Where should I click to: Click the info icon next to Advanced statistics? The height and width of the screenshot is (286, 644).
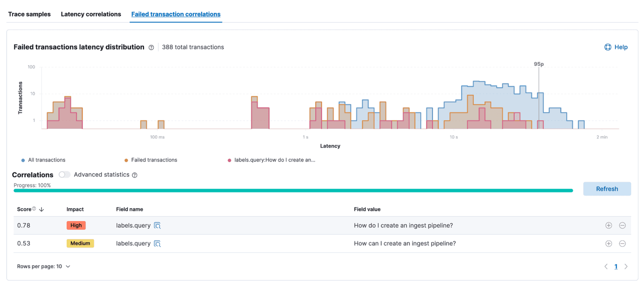tap(135, 175)
